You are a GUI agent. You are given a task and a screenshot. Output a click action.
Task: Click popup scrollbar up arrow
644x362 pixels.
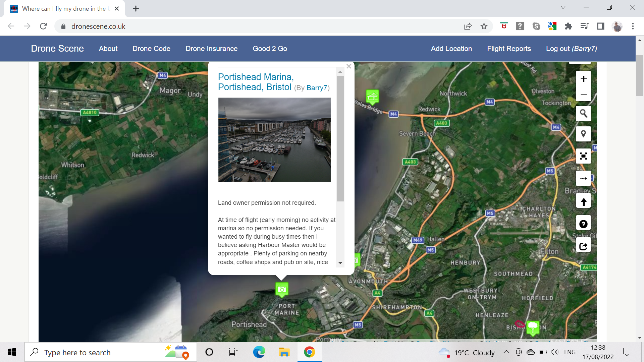pos(340,72)
